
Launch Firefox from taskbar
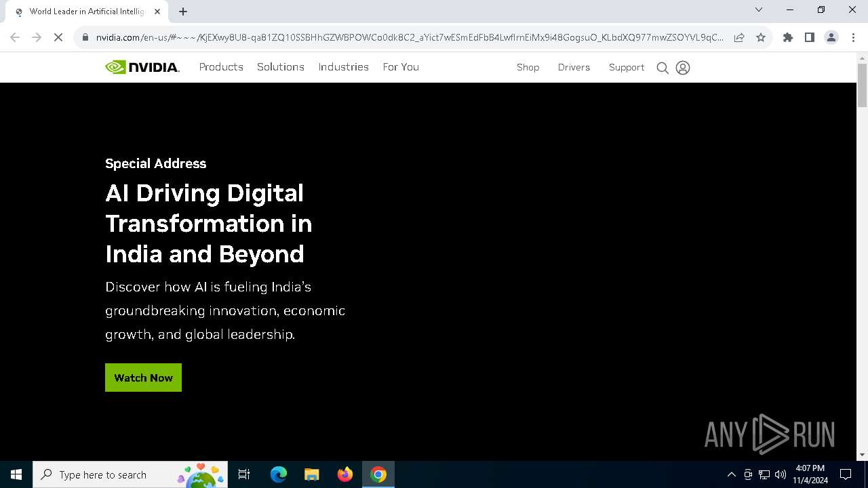pyautogui.click(x=345, y=474)
